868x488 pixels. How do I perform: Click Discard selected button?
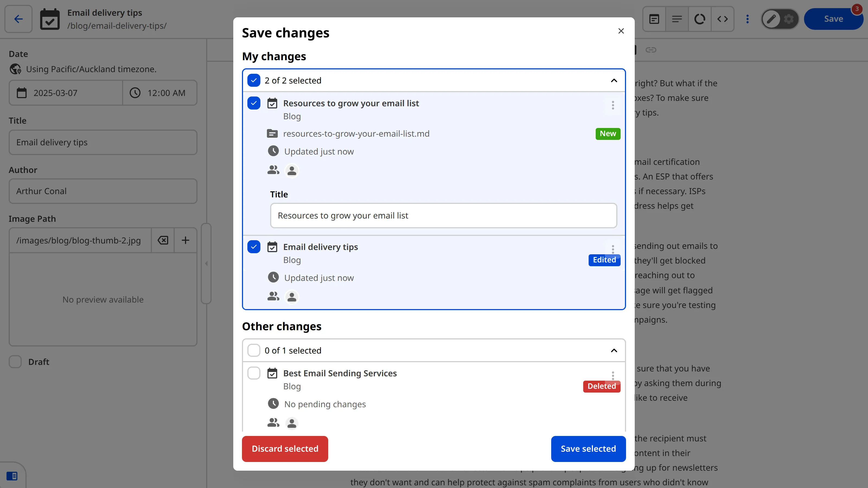(x=285, y=449)
